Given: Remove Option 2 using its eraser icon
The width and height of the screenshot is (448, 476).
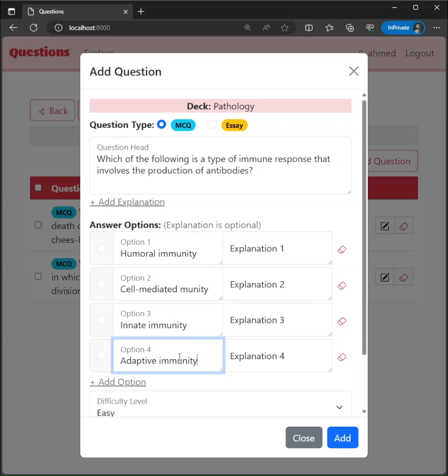Looking at the screenshot, I should [342, 286].
